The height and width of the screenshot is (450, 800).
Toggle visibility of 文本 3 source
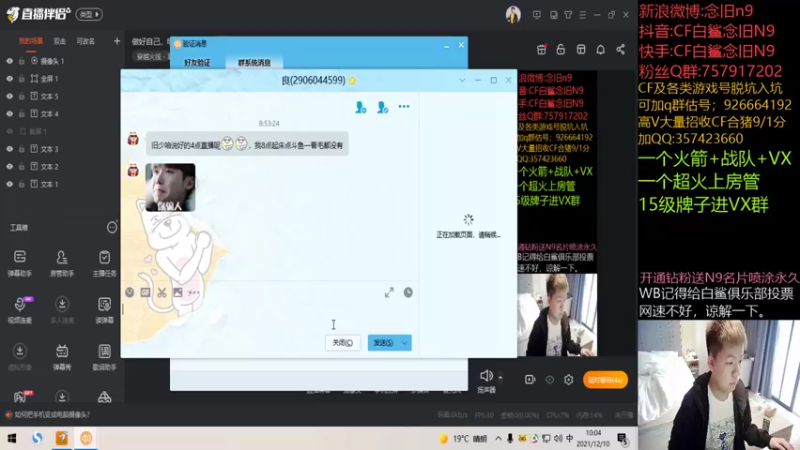9,149
